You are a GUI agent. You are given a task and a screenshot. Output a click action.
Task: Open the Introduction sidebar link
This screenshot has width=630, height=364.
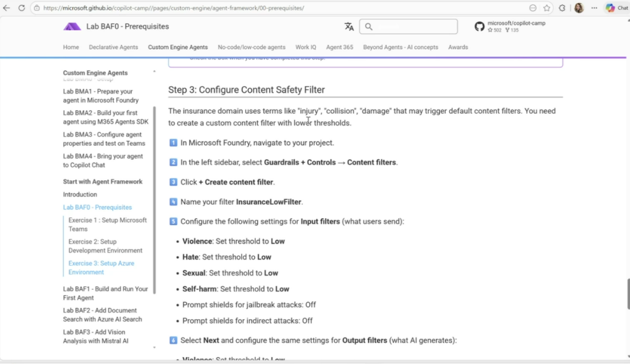pyautogui.click(x=80, y=194)
